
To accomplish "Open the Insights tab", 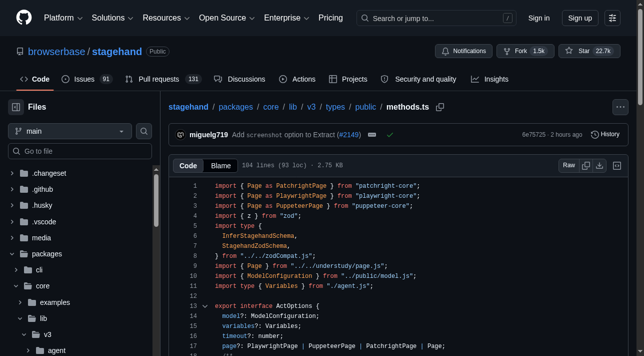I will coord(489,79).
